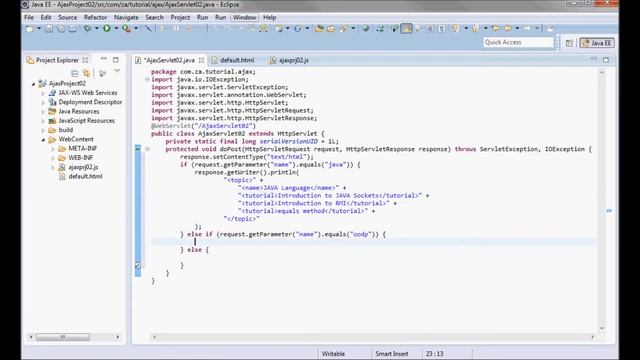Maximize the editor area
The height and width of the screenshot is (360, 640).
(x=606, y=60)
